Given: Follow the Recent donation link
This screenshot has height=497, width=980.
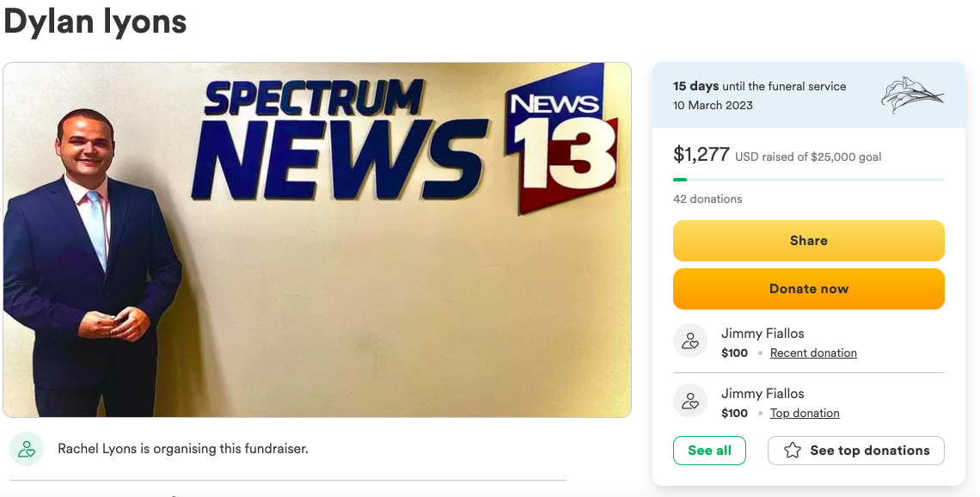Looking at the screenshot, I should click(x=813, y=353).
